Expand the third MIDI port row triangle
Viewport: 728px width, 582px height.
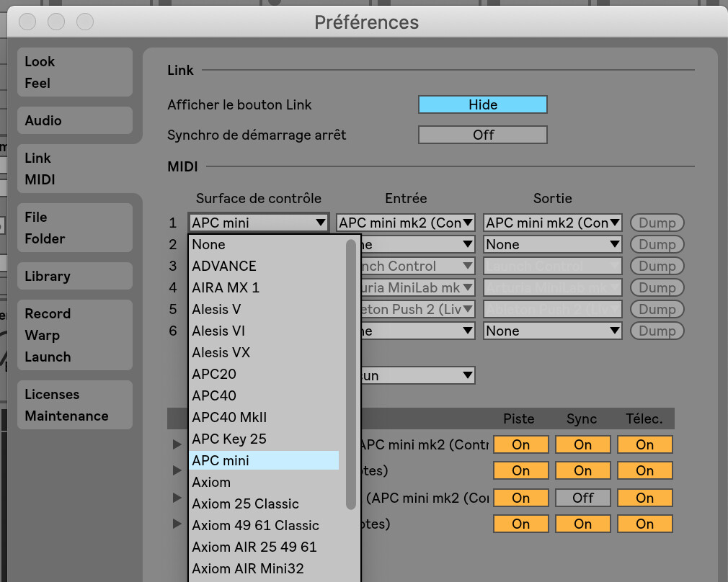[177, 498]
